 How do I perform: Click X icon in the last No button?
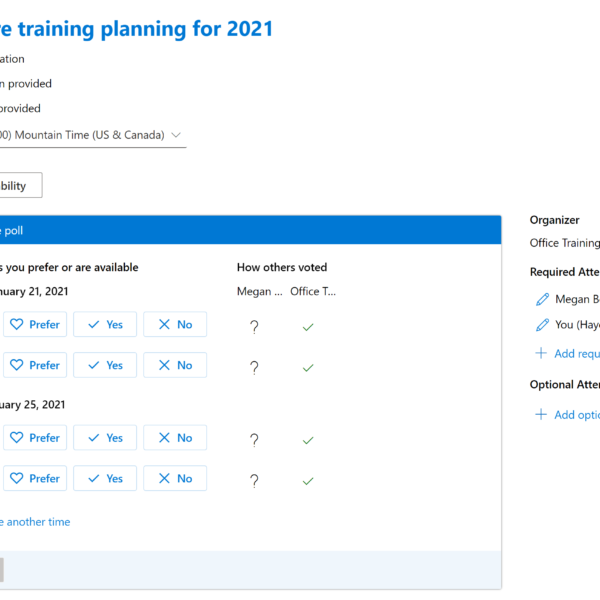164,478
